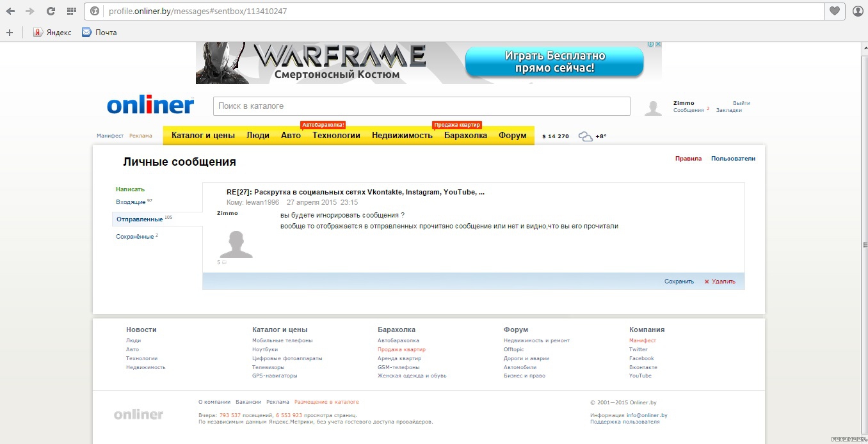Open Почта bookmark
This screenshot has width=868, height=444.
(x=99, y=32)
